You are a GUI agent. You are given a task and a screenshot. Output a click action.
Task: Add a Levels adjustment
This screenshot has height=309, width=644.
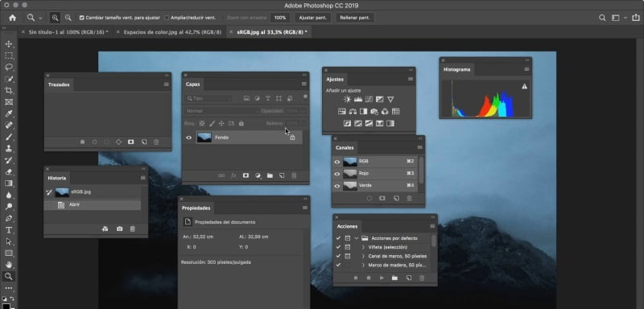(358, 99)
